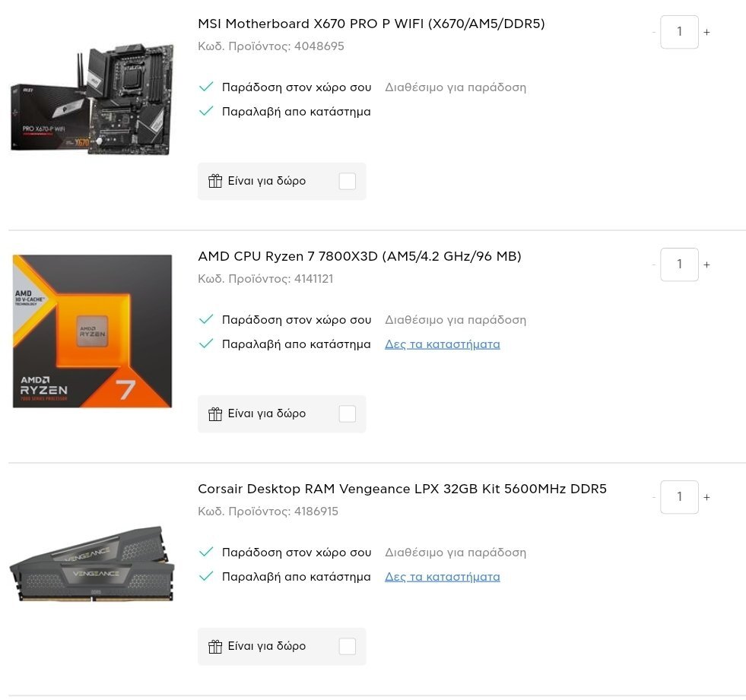Viewport: 746px width, 700px height.
Task: Decrease quantity of MSI Motherboard with minus
Action: click(654, 32)
